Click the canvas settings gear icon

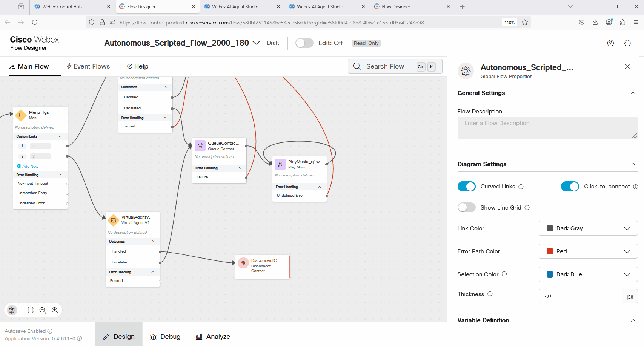click(12, 310)
